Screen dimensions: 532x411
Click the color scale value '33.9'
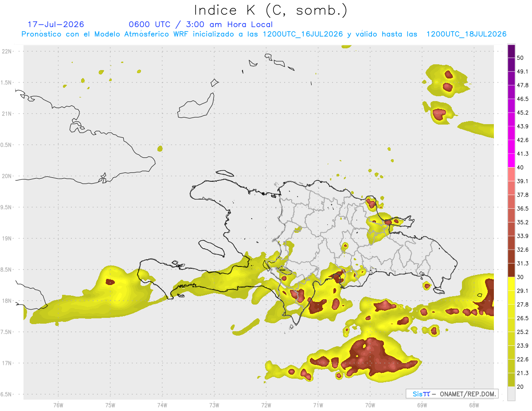(523, 236)
